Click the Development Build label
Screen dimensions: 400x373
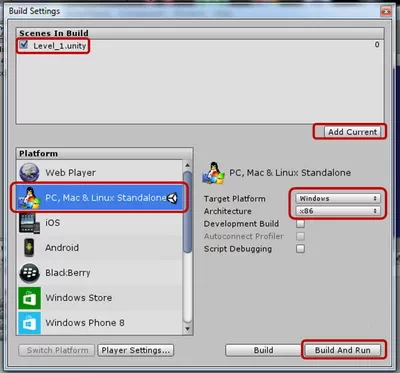(241, 224)
